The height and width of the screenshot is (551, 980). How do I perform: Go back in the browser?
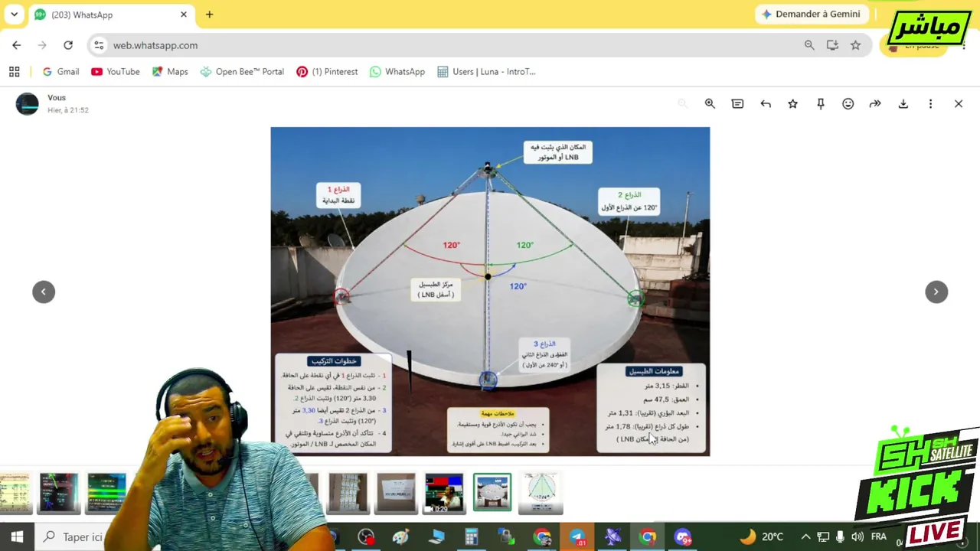17,45
